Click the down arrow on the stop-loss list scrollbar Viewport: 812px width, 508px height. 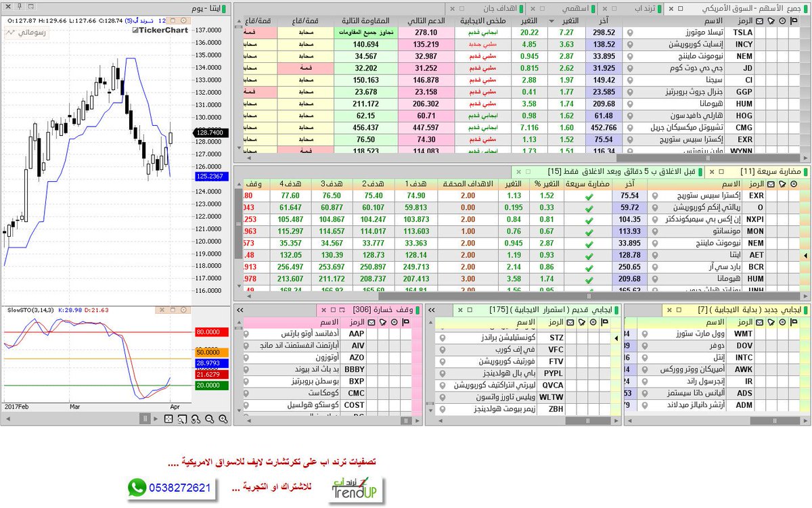click(239, 411)
